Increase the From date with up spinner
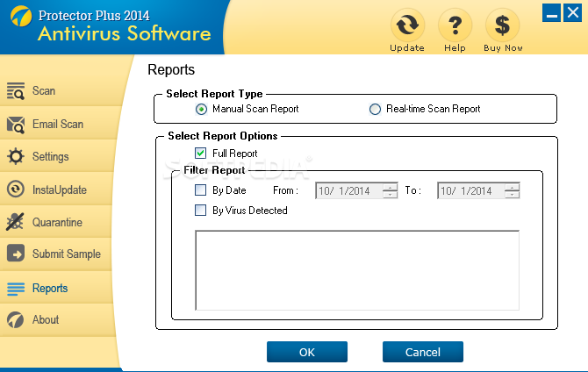The image size is (588, 372). click(390, 187)
